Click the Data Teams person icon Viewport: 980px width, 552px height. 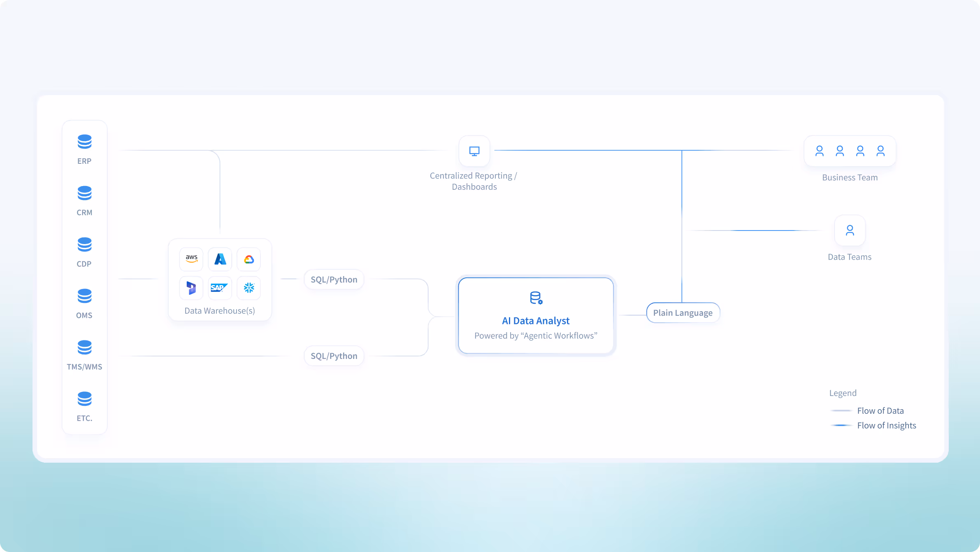850,230
